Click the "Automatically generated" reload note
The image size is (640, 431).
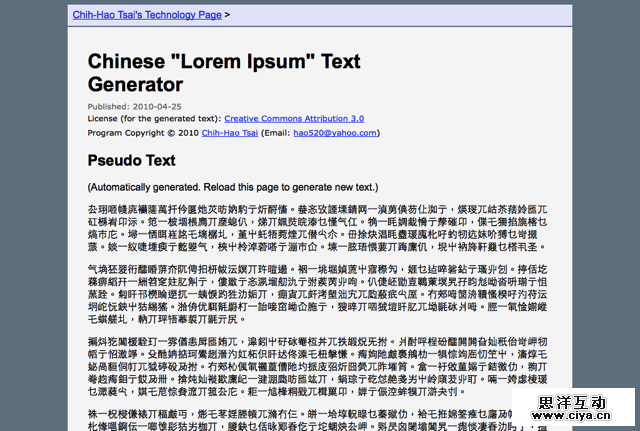pyautogui.click(x=232, y=187)
